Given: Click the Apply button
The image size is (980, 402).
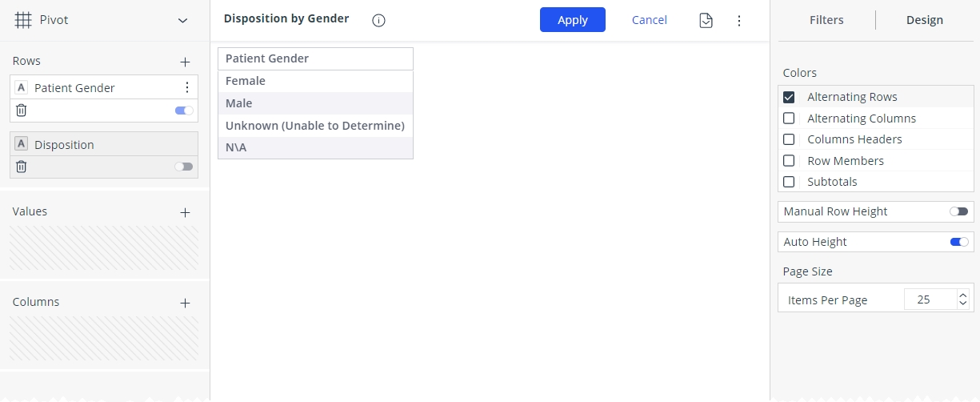Looking at the screenshot, I should pyautogui.click(x=573, y=20).
